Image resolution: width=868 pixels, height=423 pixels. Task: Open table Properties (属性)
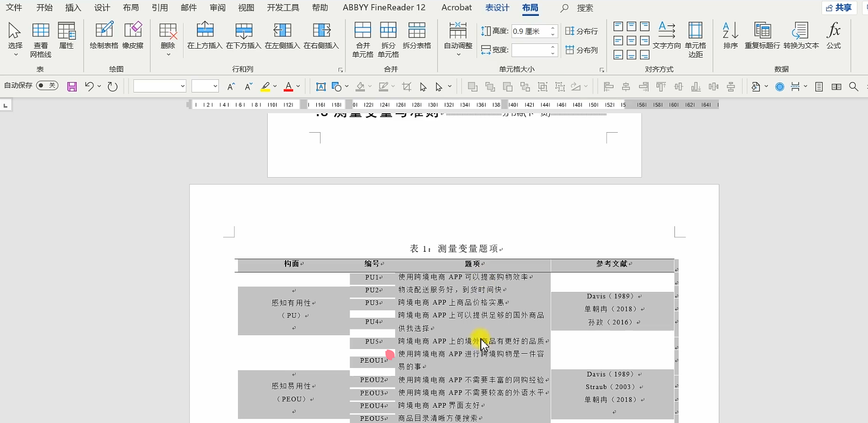pos(66,36)
